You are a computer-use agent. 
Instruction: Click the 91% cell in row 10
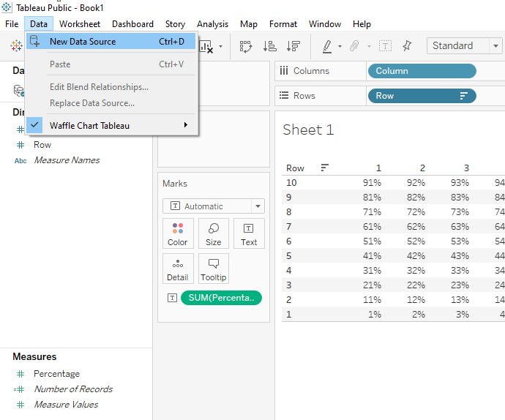click(x=372, y=183)
